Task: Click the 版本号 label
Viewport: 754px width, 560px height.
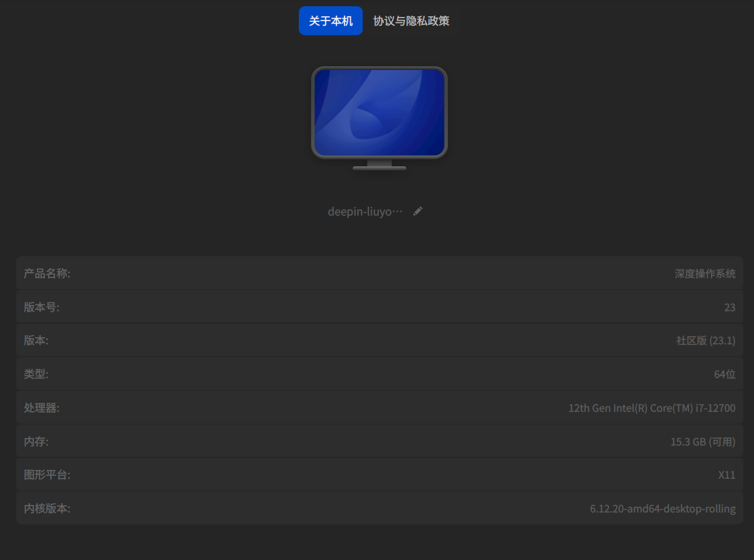Action: 41,307
